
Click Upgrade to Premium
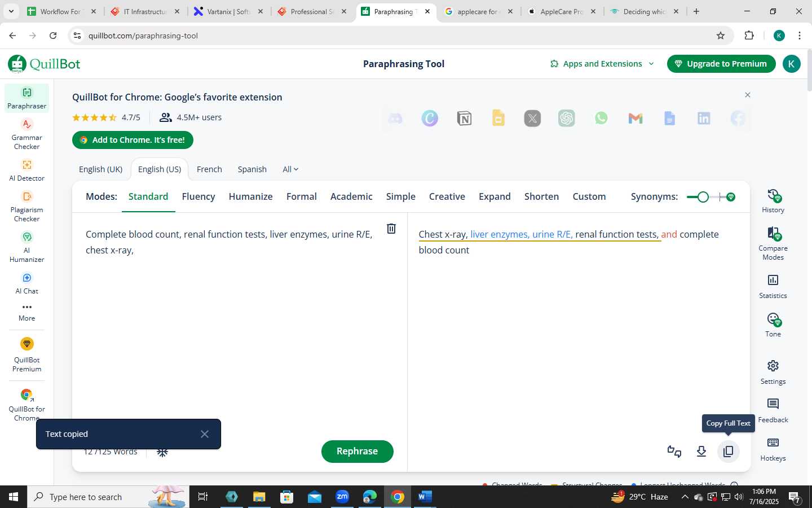721,64
